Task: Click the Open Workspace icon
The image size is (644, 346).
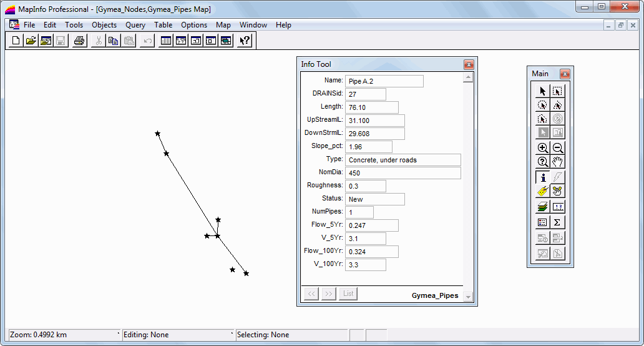Action: [x=46, y=41]
